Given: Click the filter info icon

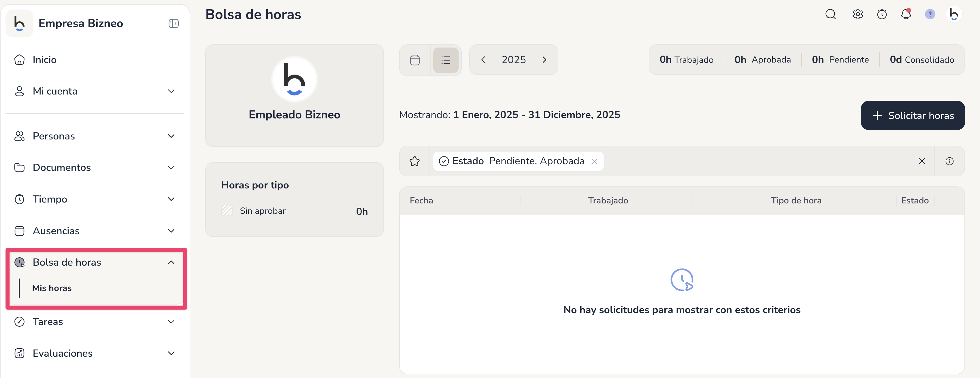Looking at the screenshot, I should pyautogui.click(x=949, y=161).
